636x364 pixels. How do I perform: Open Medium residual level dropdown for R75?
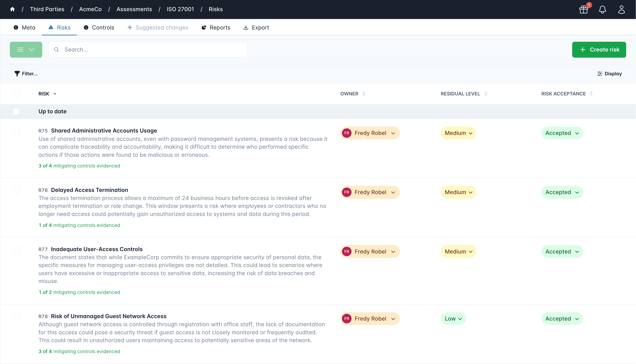click(458, 133)
